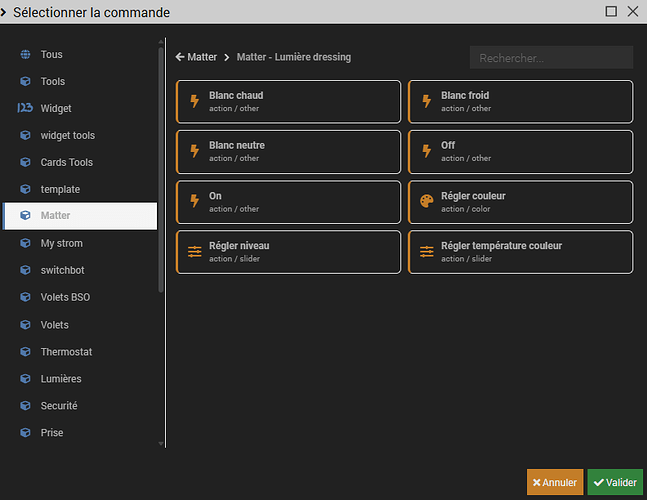Image resolution: width=647 pixels, height=500 pixels.
Task: Close the Sélectionner la commande dialog
Action: pyautogui.click(x=633, y=11)
